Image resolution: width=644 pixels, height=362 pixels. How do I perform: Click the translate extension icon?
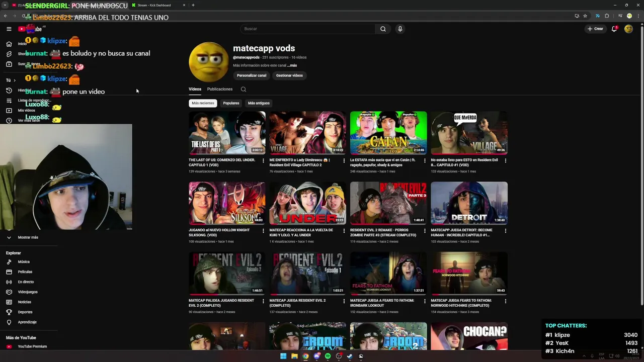coord(597,16)
